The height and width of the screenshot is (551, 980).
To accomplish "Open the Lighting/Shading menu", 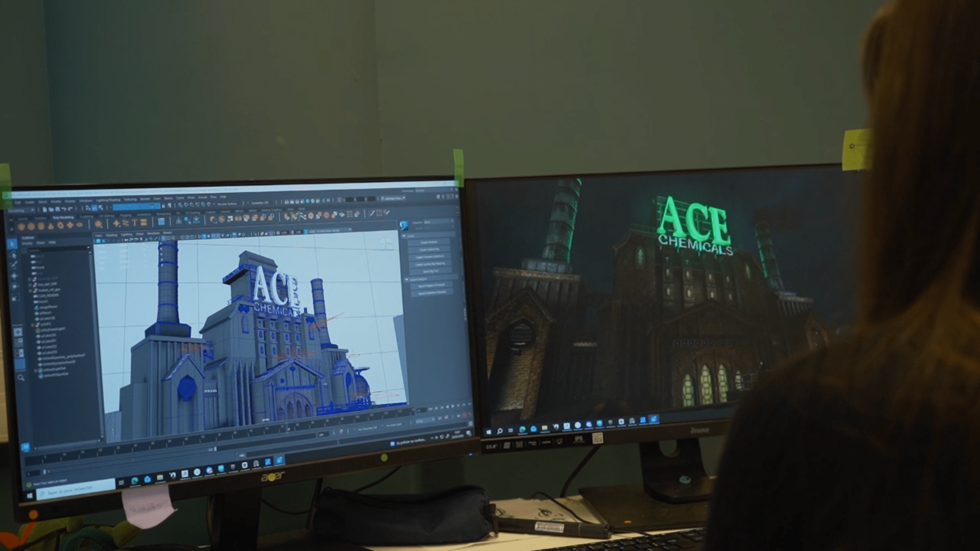I will 108,200.
